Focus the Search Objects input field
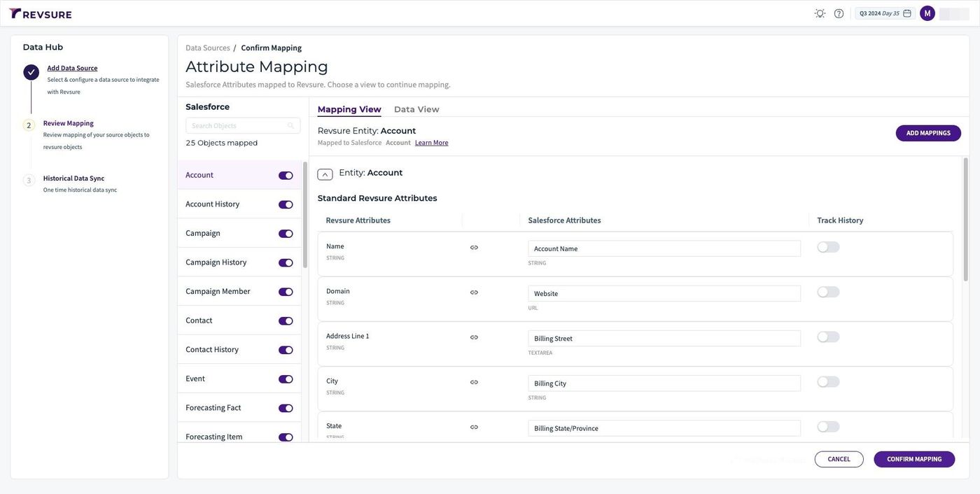Viewport: 980px width, 494px height. click(243, 126)
